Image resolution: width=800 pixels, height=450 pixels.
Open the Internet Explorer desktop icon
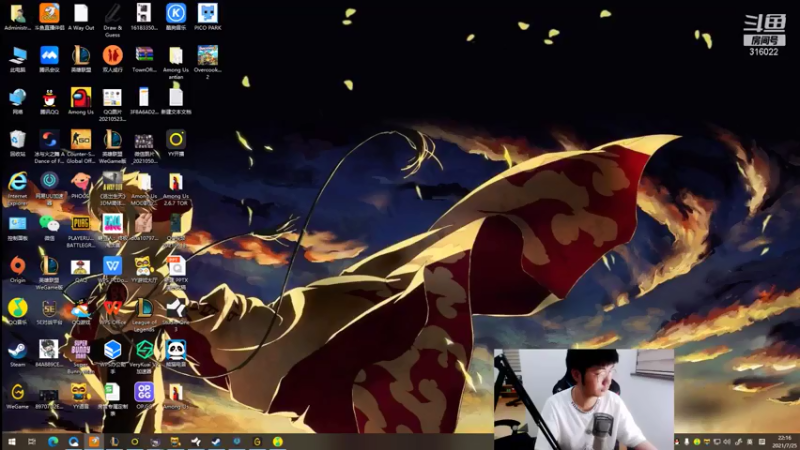[17, 182]
